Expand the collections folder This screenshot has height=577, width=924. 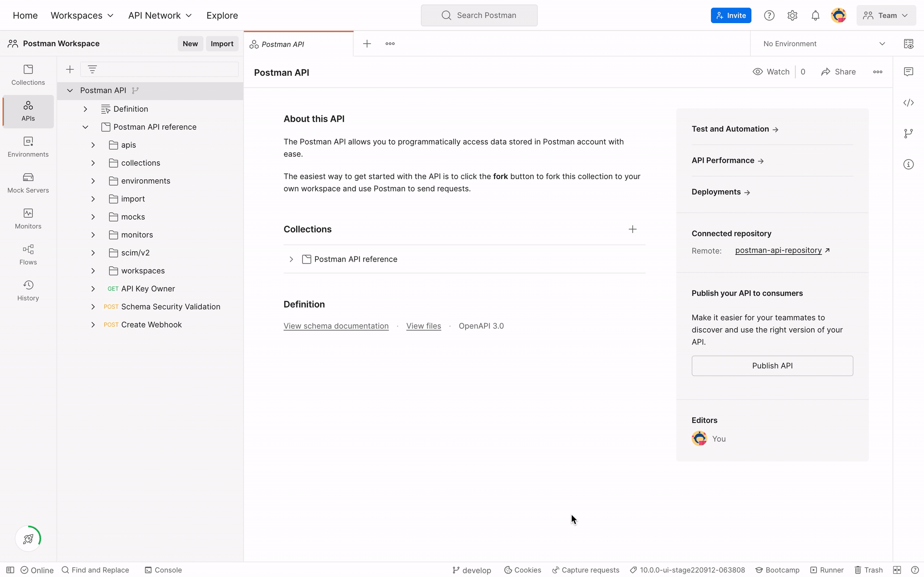click(93, 163)
